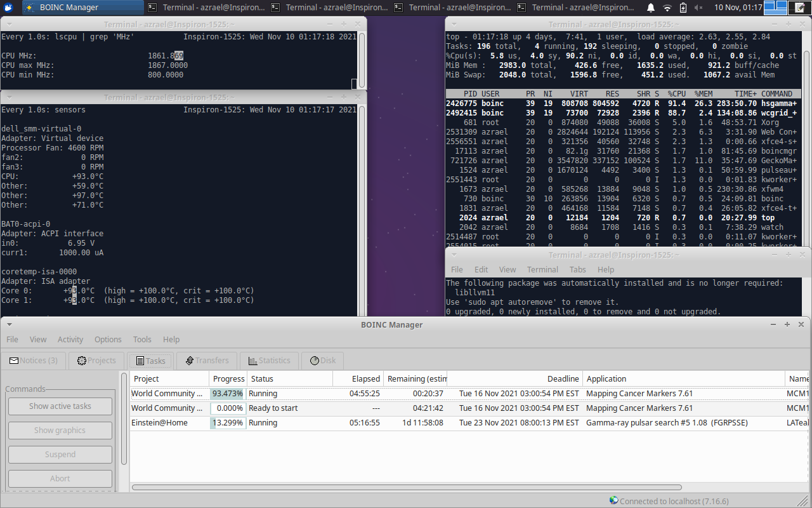This screenshot has height=508, width=812.
Task: Sort tasks by Project column header
Action: tap(169, 378)
